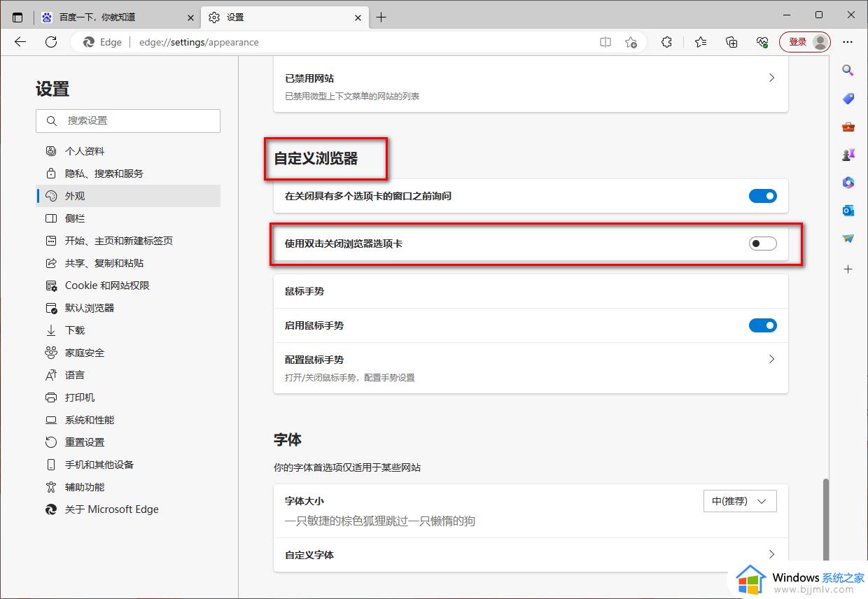Open sidebar Microsoft 365 icon

(x=848, y=183)
